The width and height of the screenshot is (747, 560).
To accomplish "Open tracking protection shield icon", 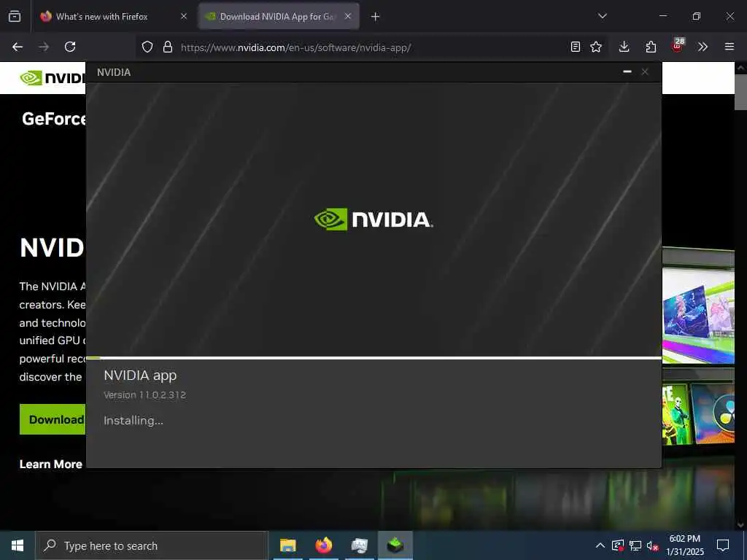I will coord(147,47).
